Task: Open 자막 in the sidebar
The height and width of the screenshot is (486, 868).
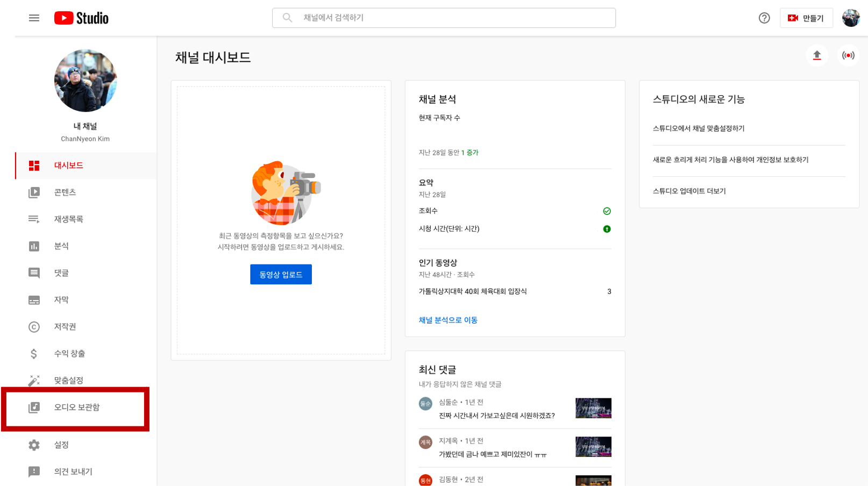Action: tap(86, 300)
